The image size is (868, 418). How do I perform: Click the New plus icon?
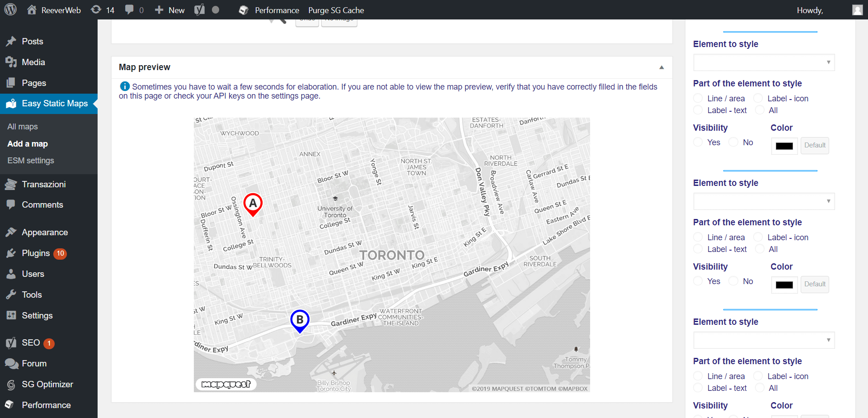coord(159,10)
